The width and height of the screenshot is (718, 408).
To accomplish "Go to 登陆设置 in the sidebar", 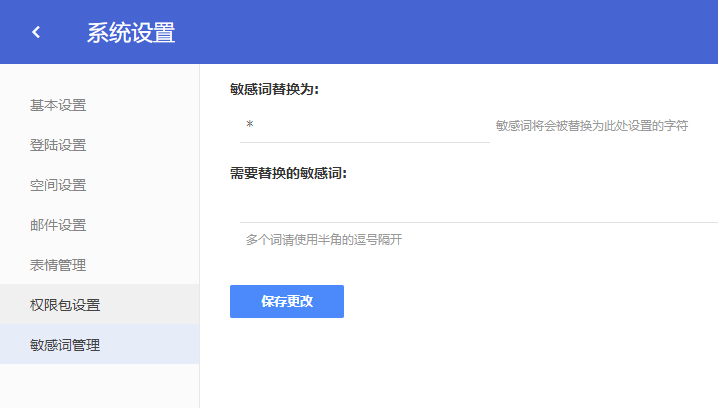I will coord(58,145).
